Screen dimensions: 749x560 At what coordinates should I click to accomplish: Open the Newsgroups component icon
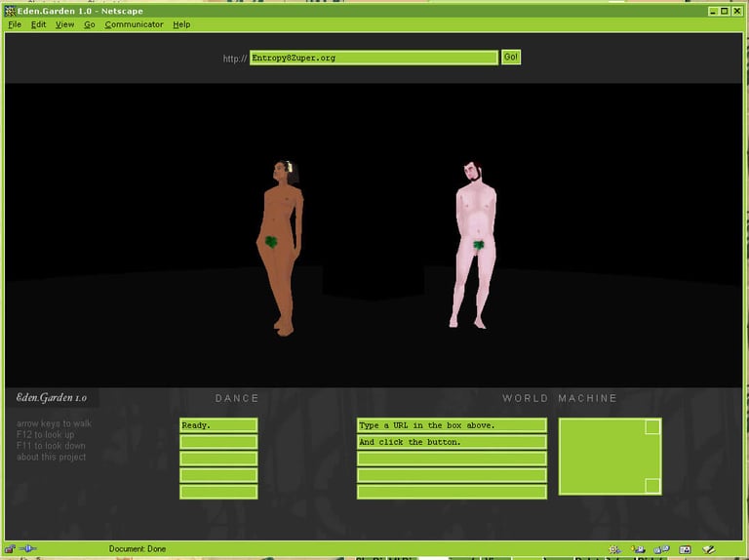[661, 549]
